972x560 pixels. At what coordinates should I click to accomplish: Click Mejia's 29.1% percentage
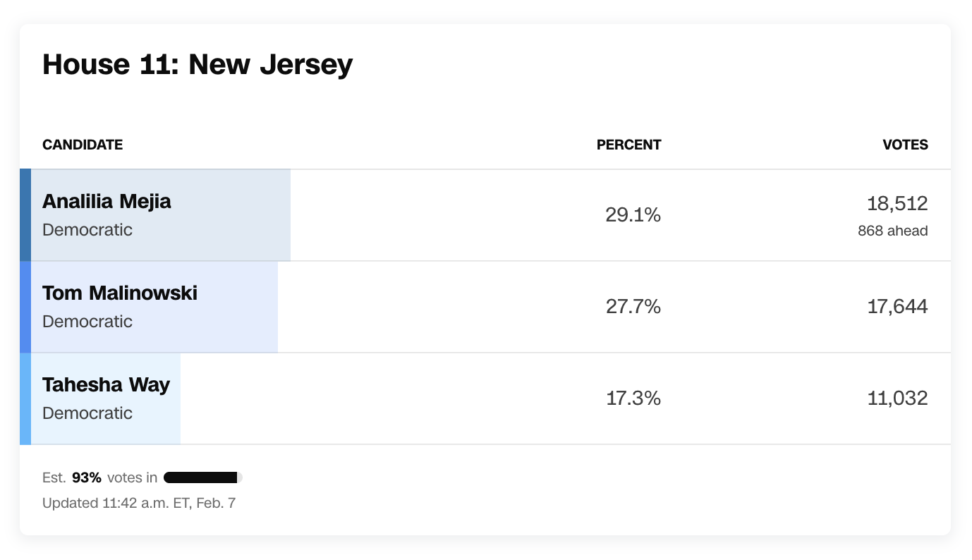[633, 215]
